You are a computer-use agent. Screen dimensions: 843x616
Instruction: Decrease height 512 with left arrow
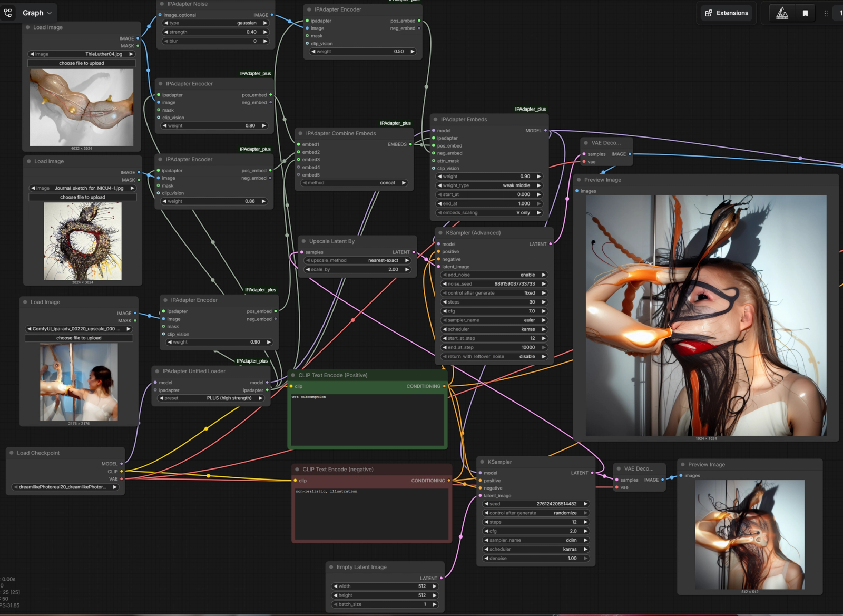tap(336, 595)
